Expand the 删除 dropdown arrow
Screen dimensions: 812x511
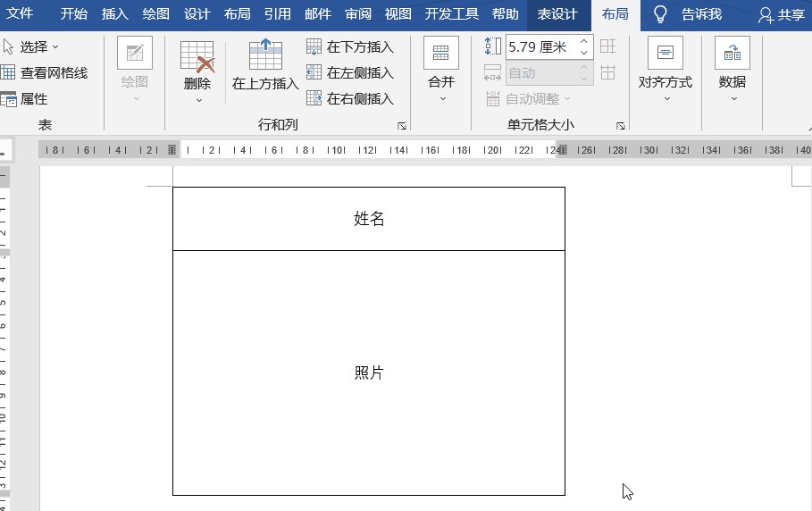click(199, 100)
